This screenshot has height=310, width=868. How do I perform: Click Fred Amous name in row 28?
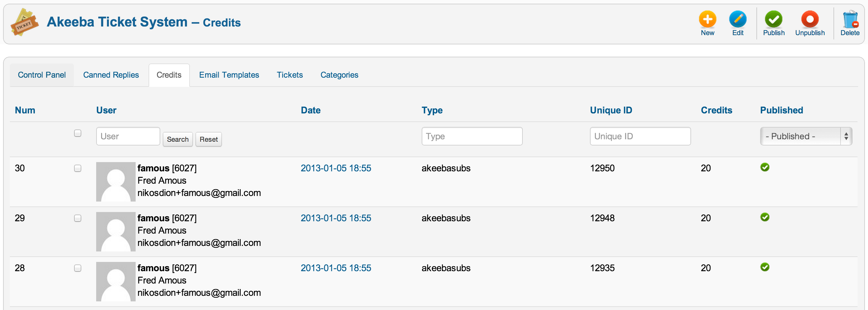coord(162,280)
